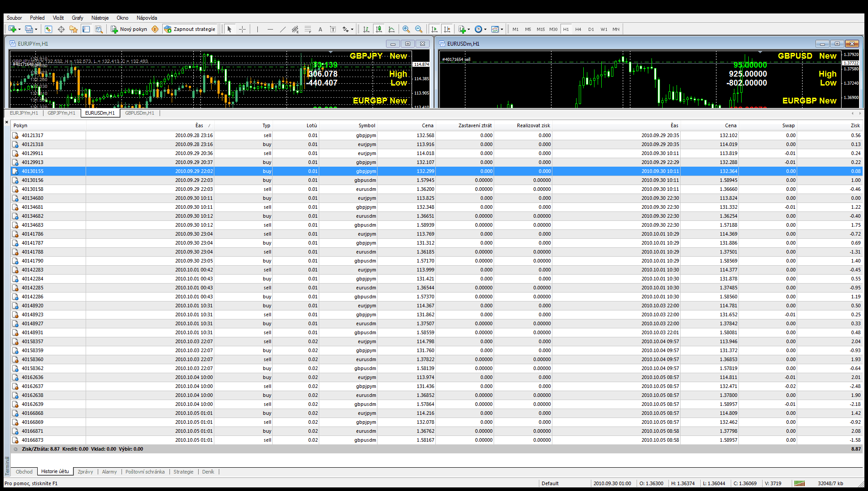
Task: Select order row 40166873
Action: click(x=436, y=440)
